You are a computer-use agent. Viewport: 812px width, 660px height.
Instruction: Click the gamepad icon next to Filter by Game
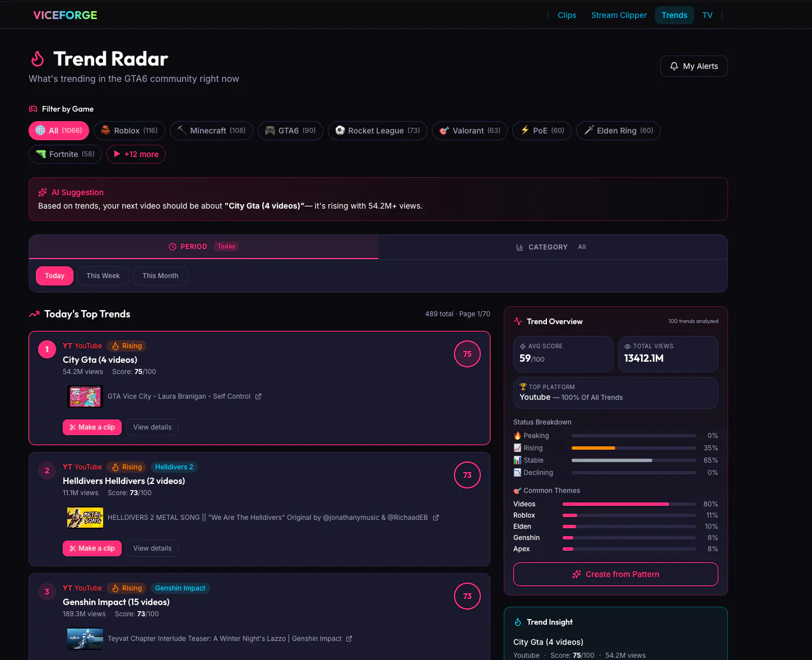click(x=33, y=109)
